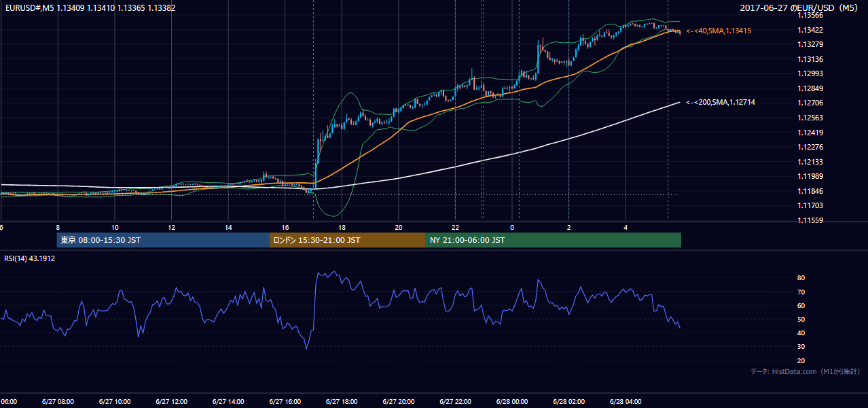Image resolution: width=868 pixels, height=408 pixels.
Task: Click the 6/27 08:00 date label
Action: tap(58, 401)
